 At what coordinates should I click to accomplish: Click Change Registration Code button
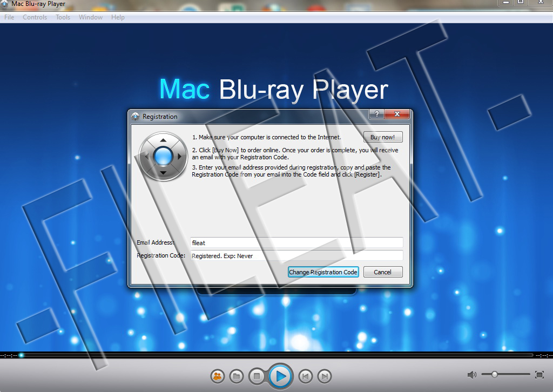click(323, 272)
